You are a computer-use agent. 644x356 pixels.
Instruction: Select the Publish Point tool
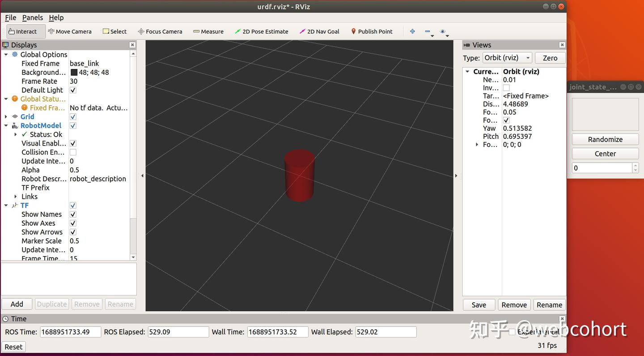pos(372,31)
